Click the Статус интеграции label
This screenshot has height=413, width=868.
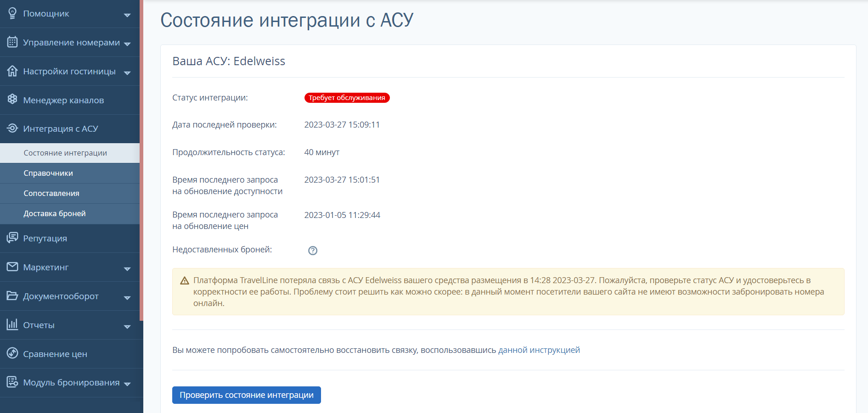pos(210,98)
